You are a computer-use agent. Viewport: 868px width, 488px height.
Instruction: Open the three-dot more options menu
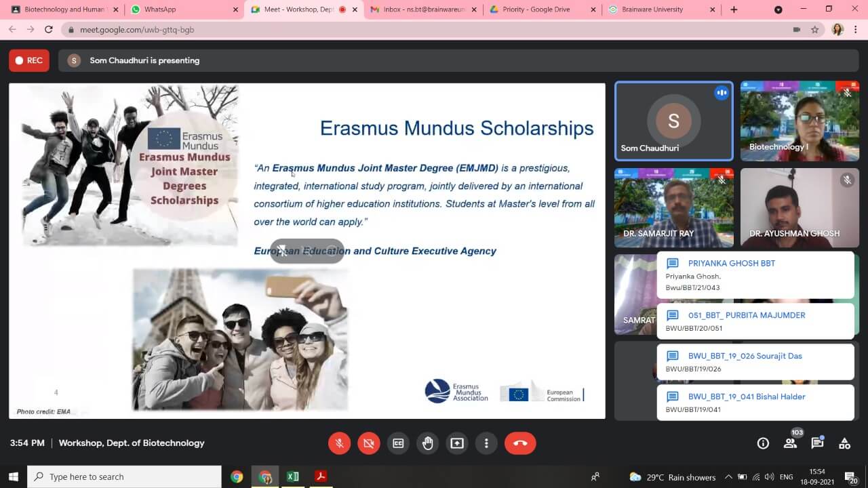coord(486,443)
